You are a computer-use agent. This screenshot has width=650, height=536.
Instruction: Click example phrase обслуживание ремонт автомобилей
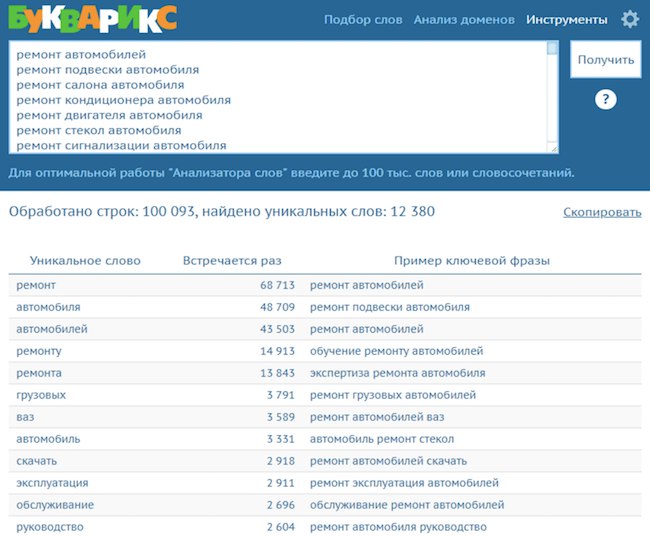pyautogui.click(x=407, y=505)
